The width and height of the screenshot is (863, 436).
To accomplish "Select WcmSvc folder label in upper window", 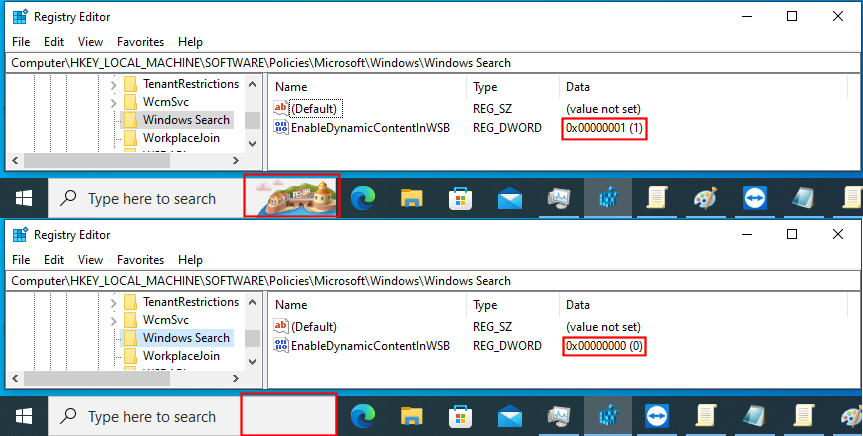I will tap(166, 102).
